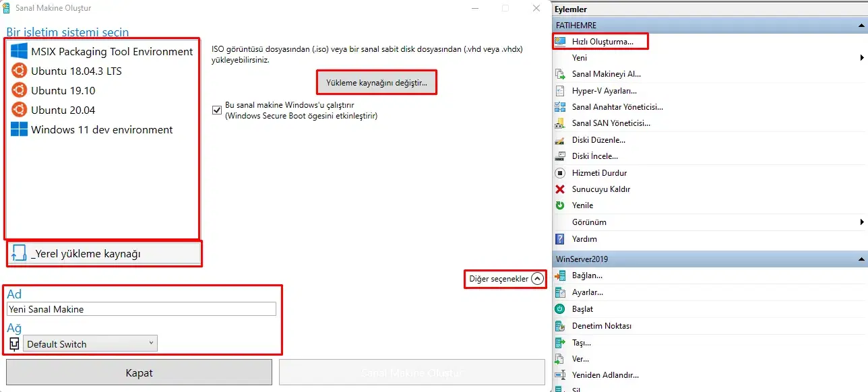Screen dimensions: 868x392
Task: Click the Diski Düzenle icon
Action: [x=559, y=140]
